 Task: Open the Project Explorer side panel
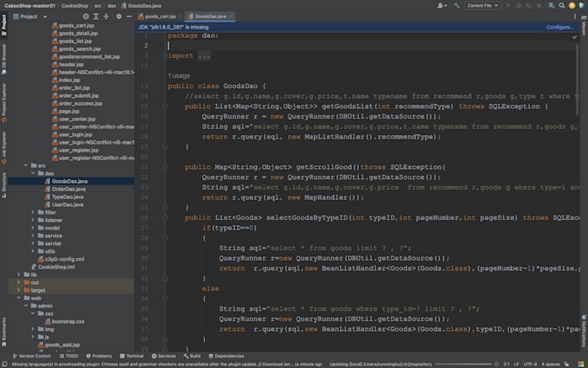[x=3, y=102]
